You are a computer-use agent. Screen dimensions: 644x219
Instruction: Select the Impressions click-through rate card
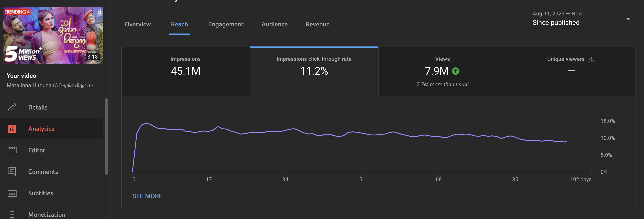pos(314,71)
